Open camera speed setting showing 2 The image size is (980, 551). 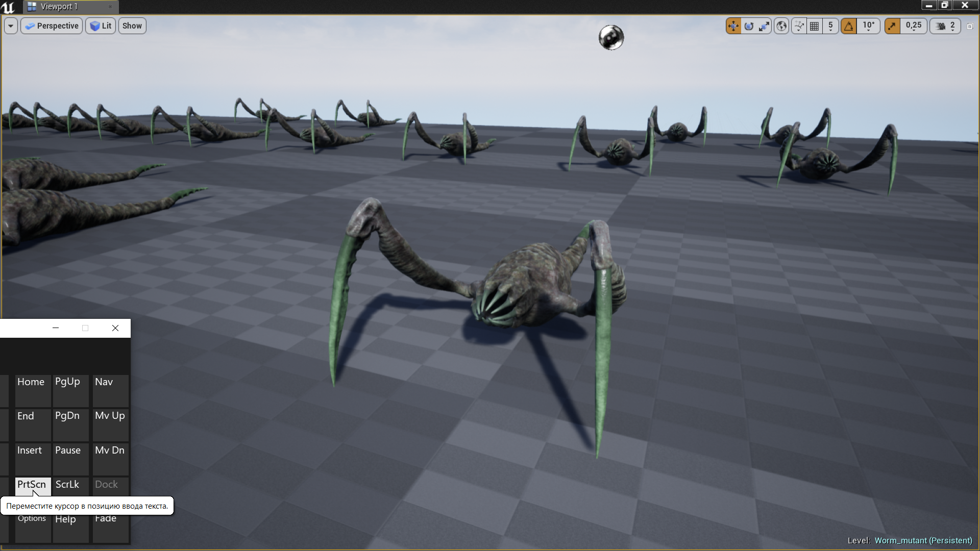click(945, 26)
